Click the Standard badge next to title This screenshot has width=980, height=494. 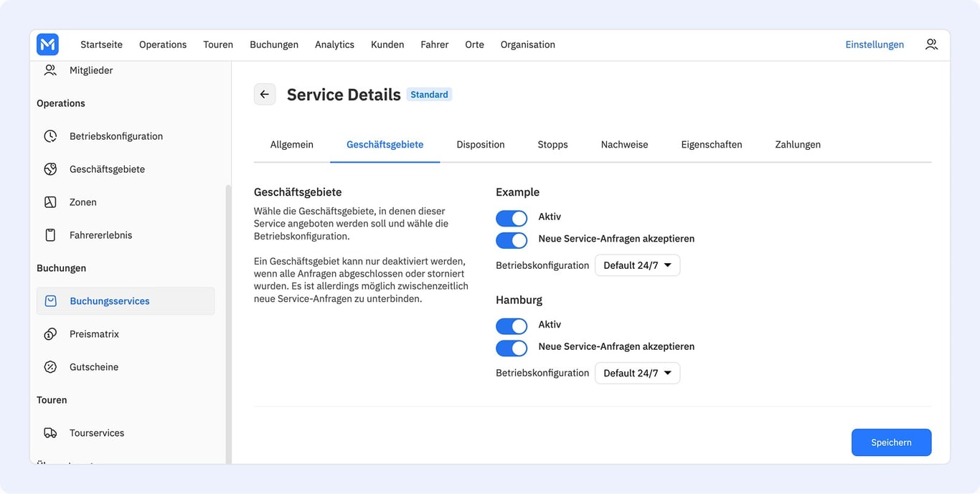coord(429,95)
